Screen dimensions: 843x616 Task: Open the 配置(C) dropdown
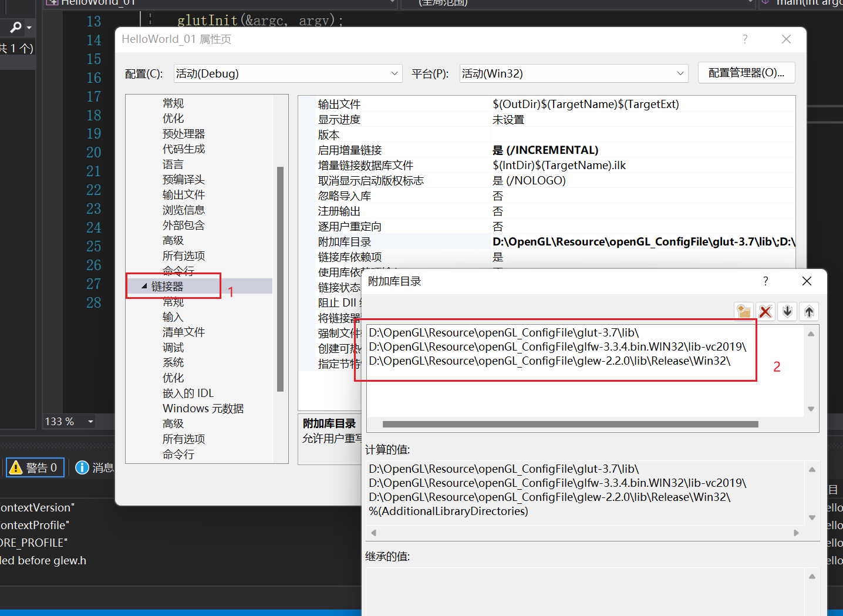pyautogui.click(x=288, y=73)
